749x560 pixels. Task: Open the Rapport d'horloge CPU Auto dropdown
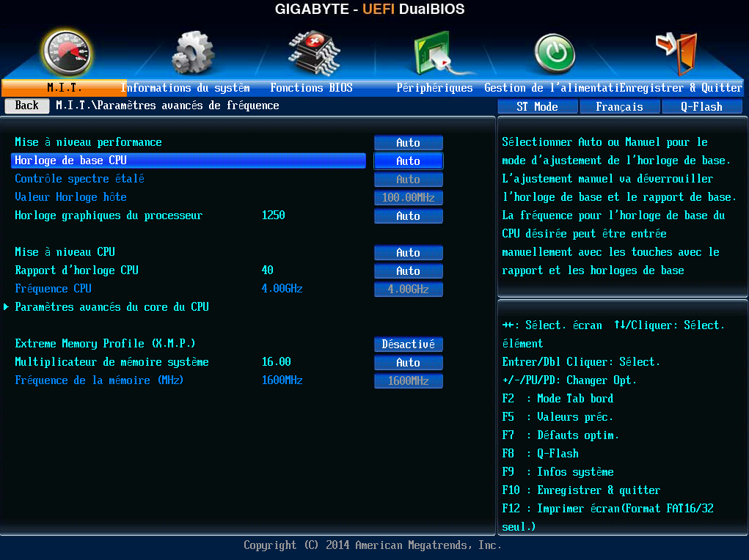coord(409,271)
